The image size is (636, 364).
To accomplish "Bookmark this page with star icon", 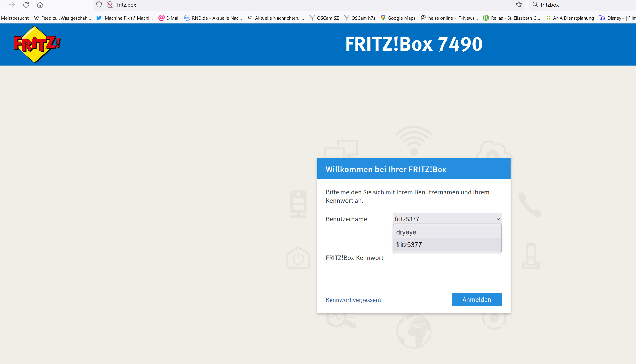I will (519, 5).
